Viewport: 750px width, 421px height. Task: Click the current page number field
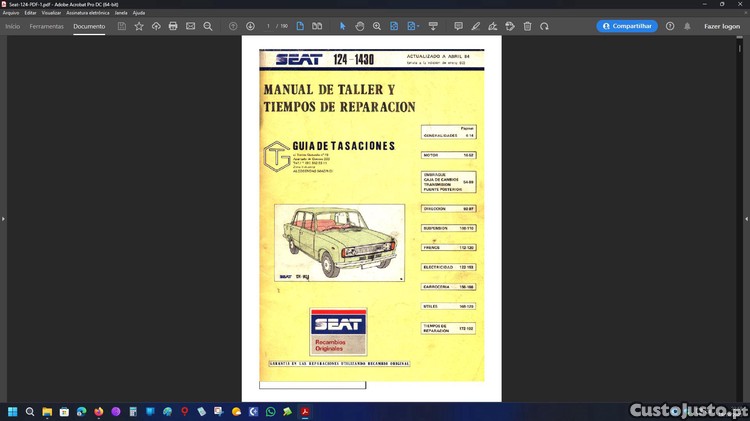[268, 26]
